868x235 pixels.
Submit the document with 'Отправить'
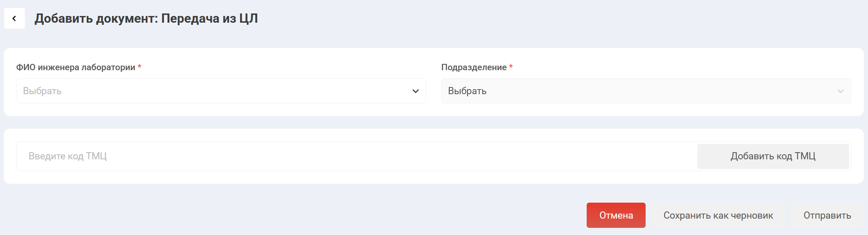coord(827,215)
